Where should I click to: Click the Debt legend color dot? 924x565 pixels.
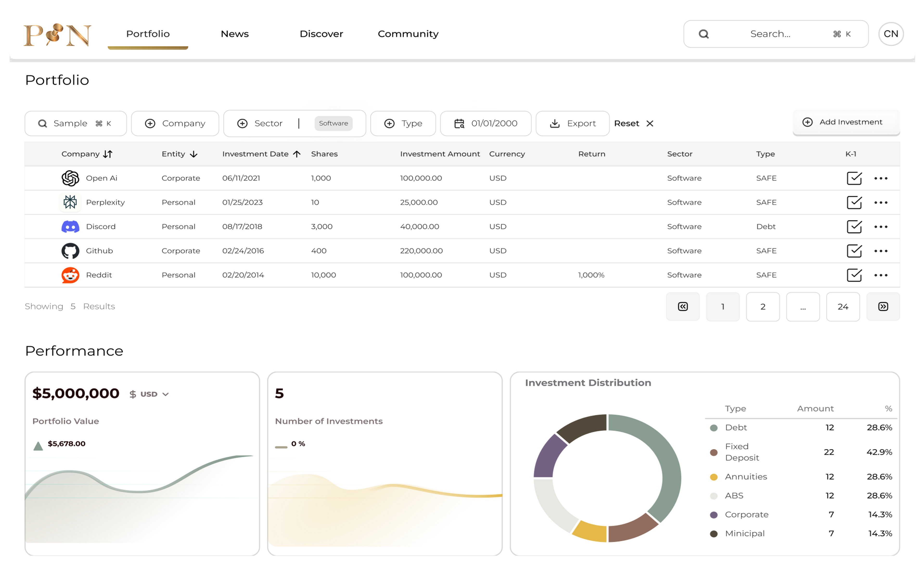714,428
